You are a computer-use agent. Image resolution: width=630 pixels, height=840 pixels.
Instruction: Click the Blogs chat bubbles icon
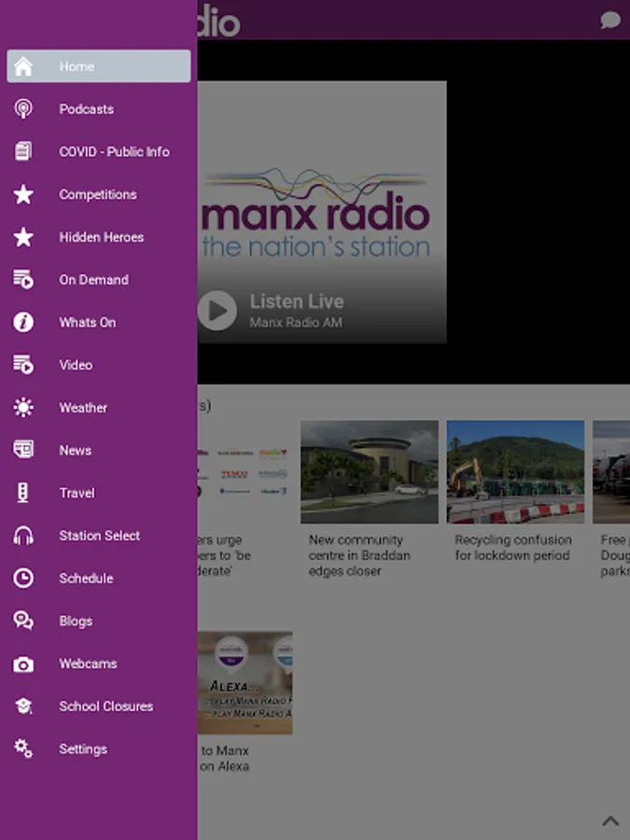coord(23,621)
